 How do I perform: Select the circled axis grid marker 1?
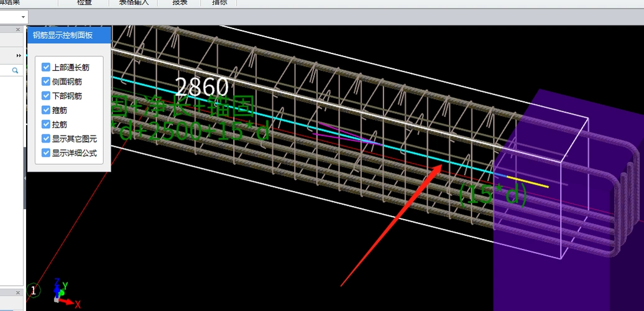34,290
